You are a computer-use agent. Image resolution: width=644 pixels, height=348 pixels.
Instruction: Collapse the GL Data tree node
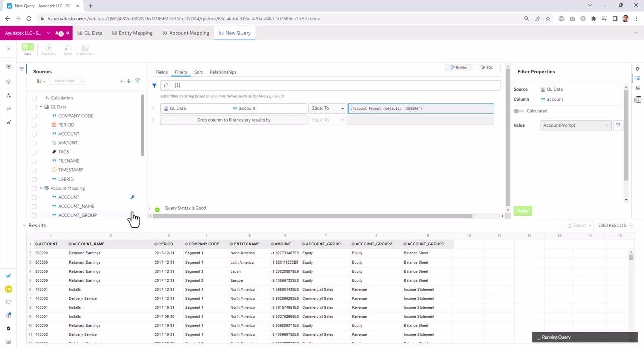point(41,107)
